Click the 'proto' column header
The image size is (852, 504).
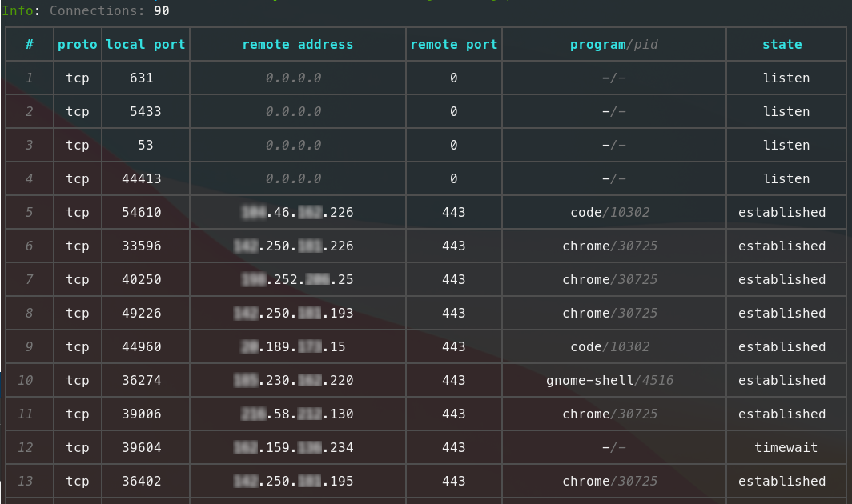click(x=78, y=45)
